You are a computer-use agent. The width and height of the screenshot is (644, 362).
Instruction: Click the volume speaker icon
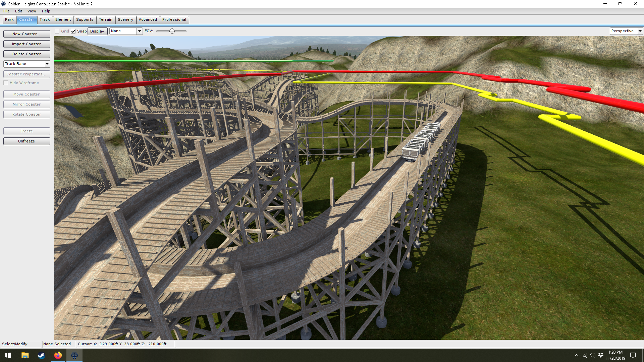[x=592, y=355]
